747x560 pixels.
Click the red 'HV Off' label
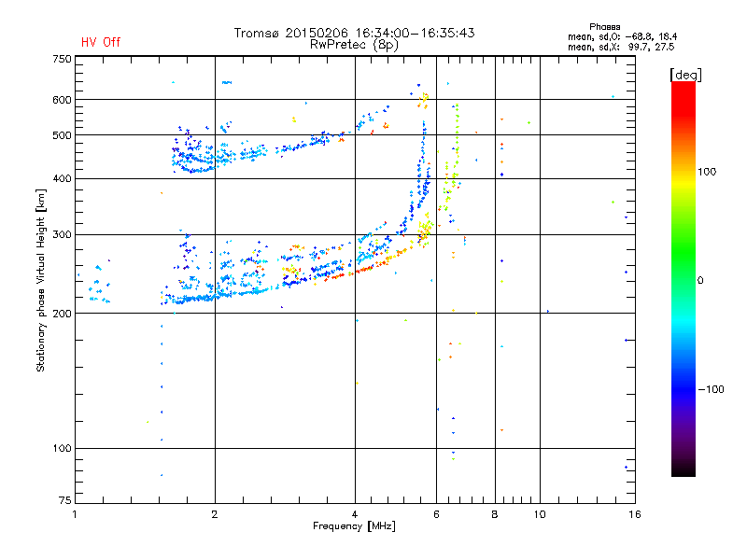101,42
